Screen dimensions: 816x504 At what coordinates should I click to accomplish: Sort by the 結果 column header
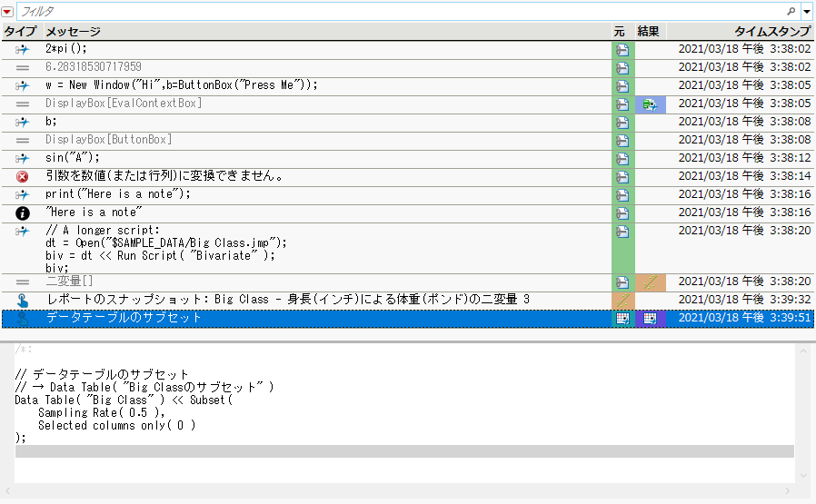click(649, 31)
